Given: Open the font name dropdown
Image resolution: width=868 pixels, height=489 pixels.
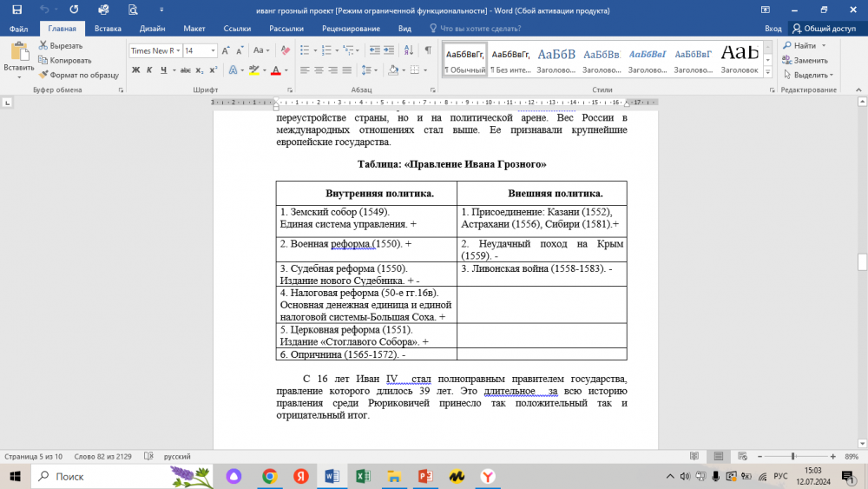Looking at the screenshot, I should 178,50.
